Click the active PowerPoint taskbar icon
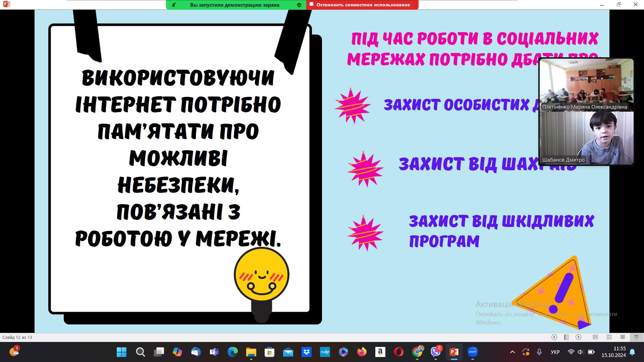The image size is (644, 362). pos(454,352)
